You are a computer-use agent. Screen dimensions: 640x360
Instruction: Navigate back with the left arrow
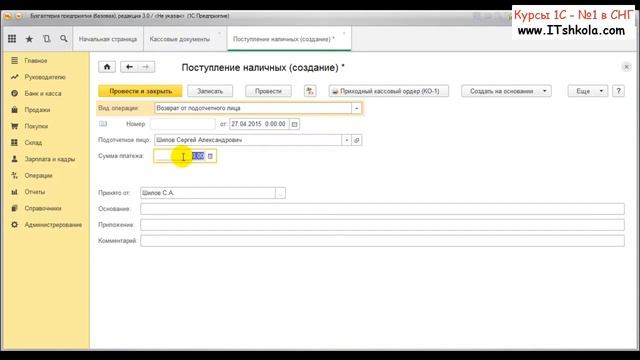(129, 67)
